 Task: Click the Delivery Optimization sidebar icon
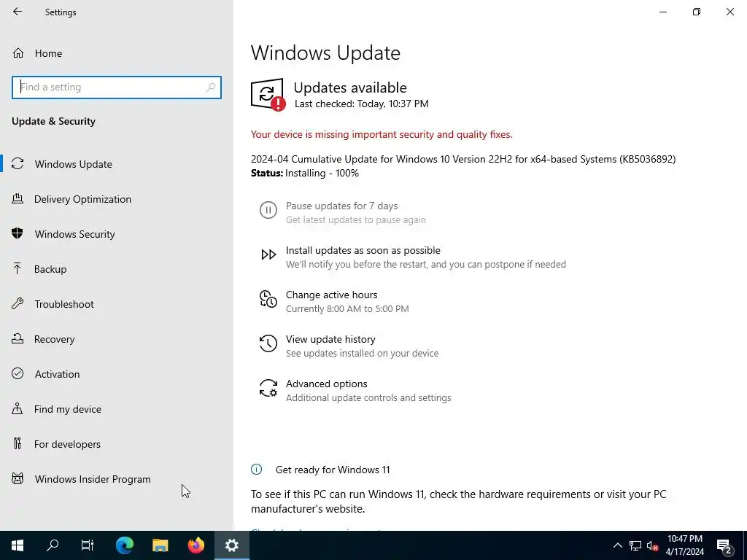[18, 198]
